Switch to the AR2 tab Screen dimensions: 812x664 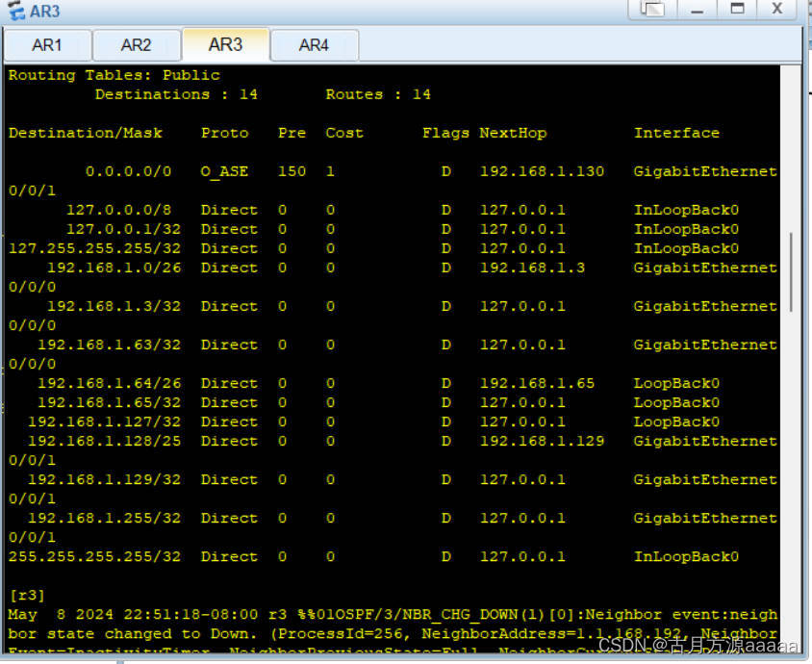click(137, 45)
